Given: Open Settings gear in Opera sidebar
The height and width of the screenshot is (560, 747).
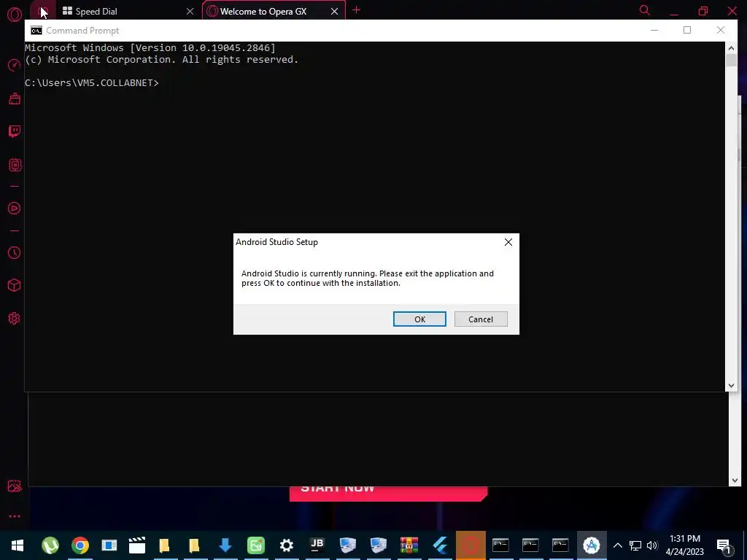Looking at the screenshot, I should point(15,318).
